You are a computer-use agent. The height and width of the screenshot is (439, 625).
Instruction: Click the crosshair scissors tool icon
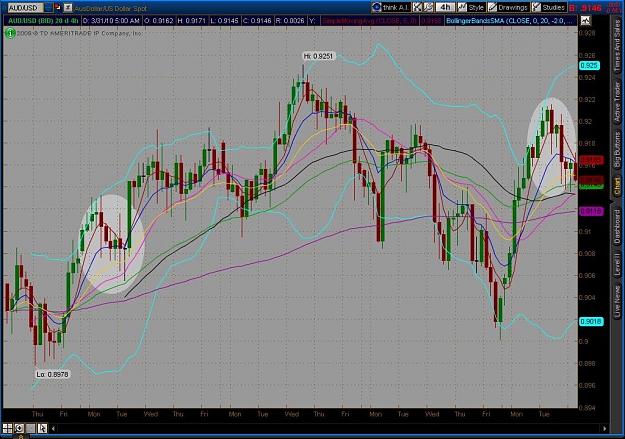417,7
